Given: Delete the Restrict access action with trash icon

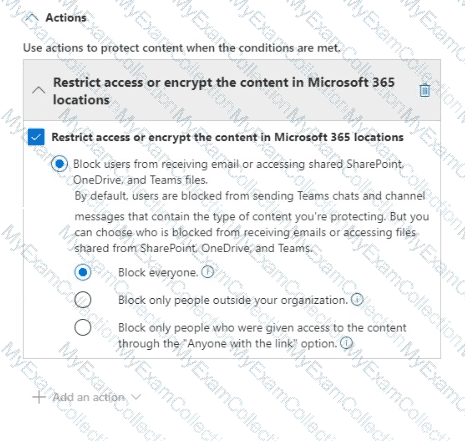Looking at the screenshot, I should click(x=424, y=90).
